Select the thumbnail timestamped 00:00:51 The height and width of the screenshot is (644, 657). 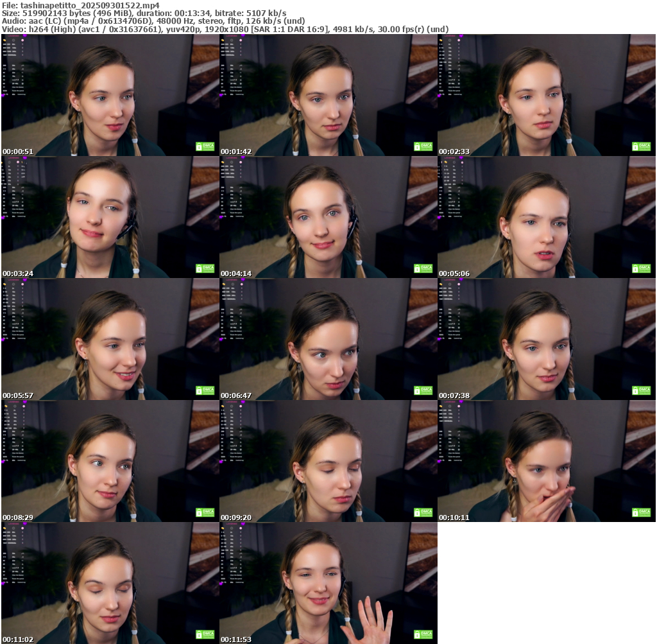tap(110, 95)
